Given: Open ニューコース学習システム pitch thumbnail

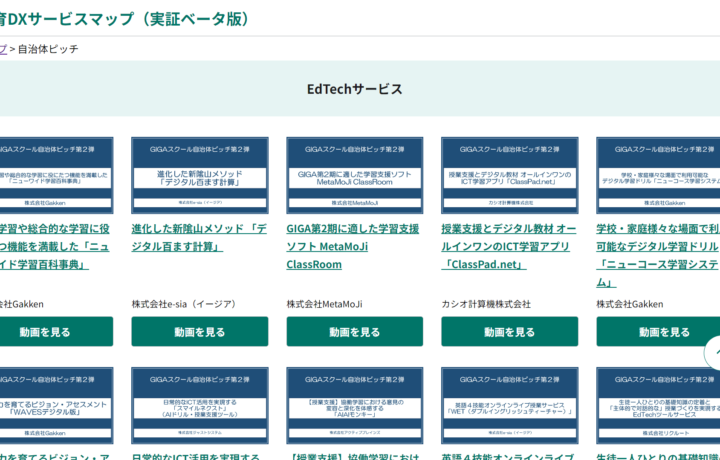Looking at the screenshot, I should pyautogui.click(x=658, y=175).
